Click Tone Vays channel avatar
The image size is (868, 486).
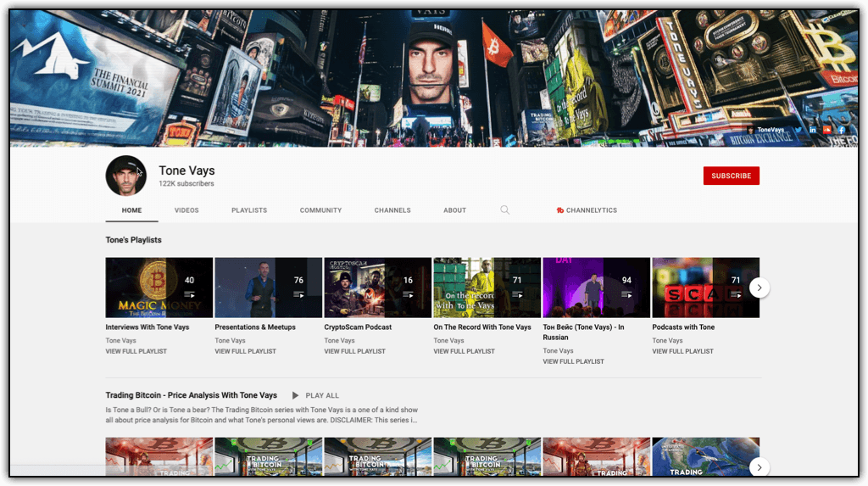tap(126, 176)
